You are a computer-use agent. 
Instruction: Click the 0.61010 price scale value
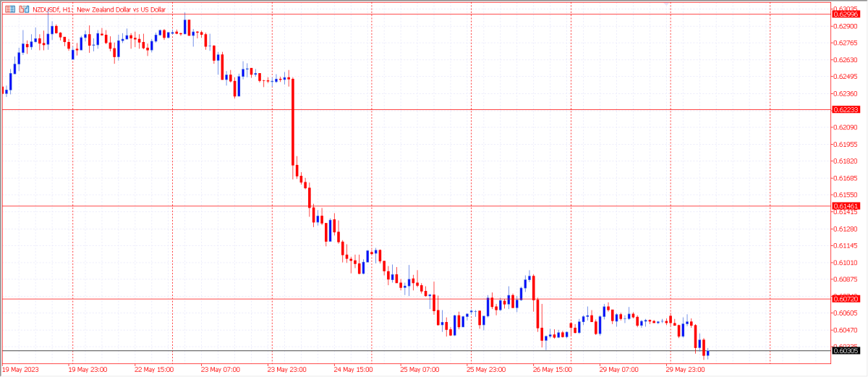coord(846,263)
